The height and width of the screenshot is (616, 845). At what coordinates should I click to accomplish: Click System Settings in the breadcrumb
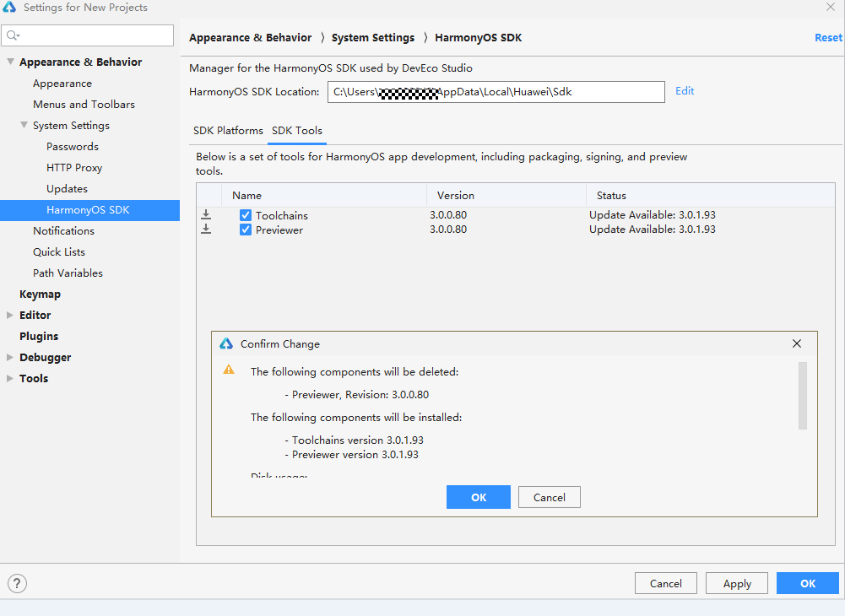tap(373, 38)
